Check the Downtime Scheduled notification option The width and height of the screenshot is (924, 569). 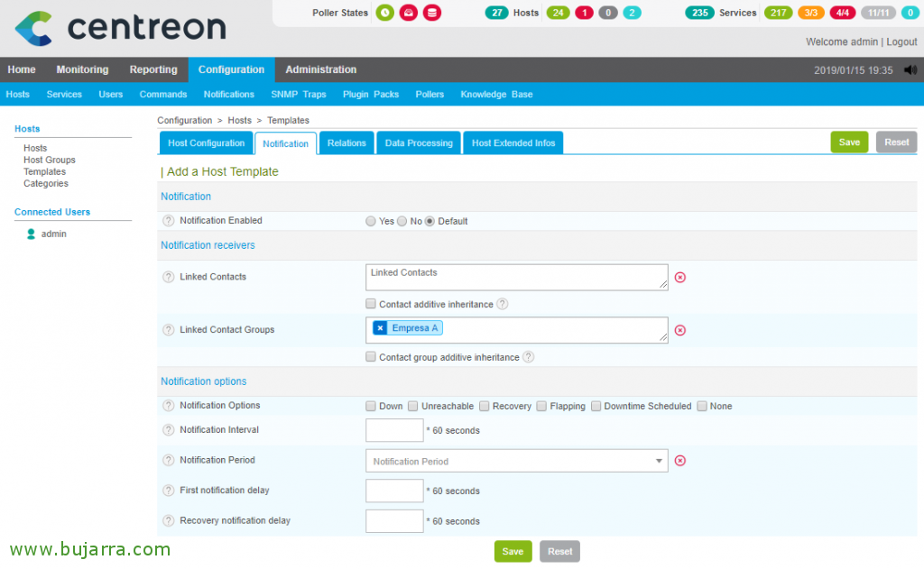pyautogui.click(x=596, y=406)
